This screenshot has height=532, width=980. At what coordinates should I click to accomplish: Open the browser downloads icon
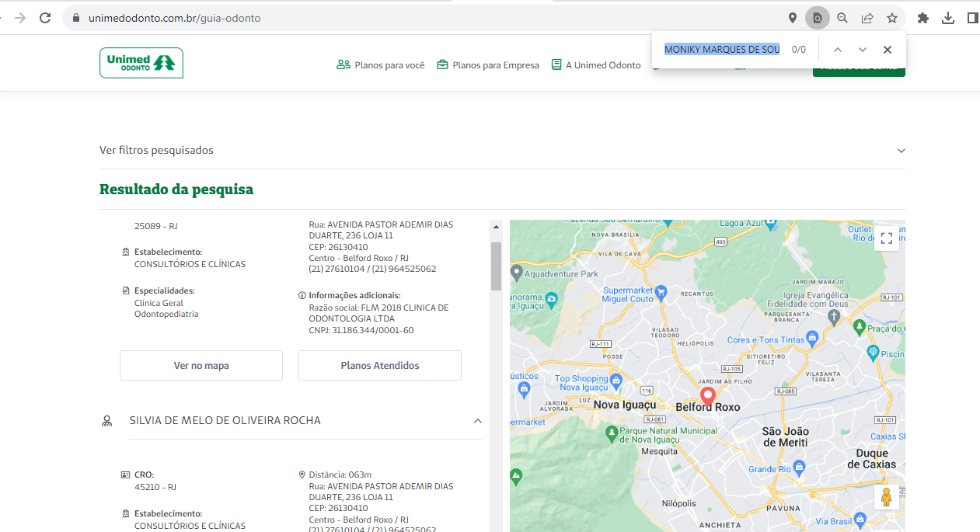pos(948,18)
